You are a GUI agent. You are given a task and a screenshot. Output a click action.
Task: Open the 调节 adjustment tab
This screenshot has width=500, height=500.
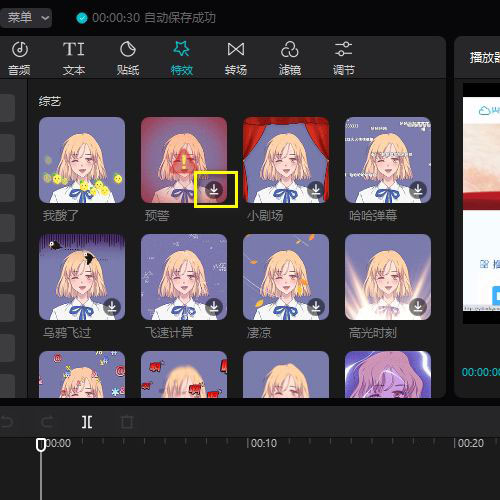click(343, 58)
